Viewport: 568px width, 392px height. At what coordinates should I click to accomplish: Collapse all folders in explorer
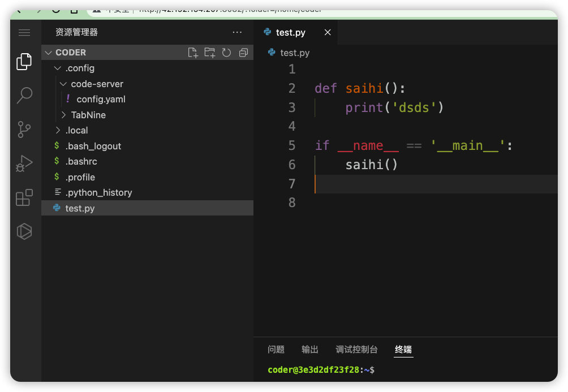[x=244, y=53]
